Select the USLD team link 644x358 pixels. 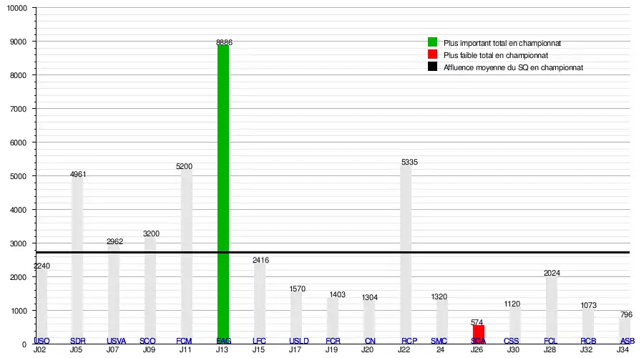299,341
